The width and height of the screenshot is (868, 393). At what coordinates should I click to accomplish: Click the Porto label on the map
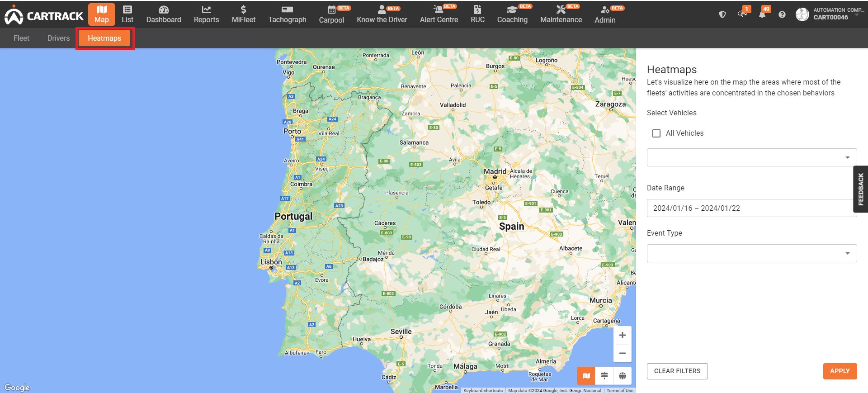point(292,131)
